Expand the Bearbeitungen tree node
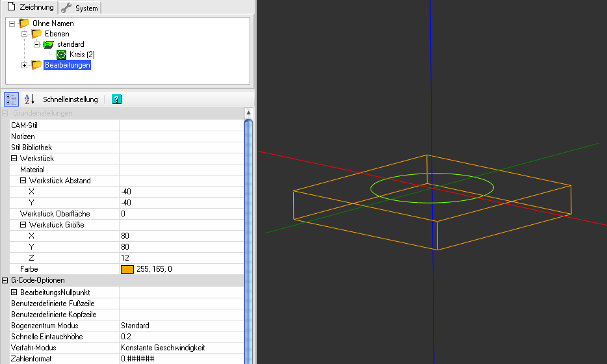Viewport: 607px width, 364px height. 25,65
